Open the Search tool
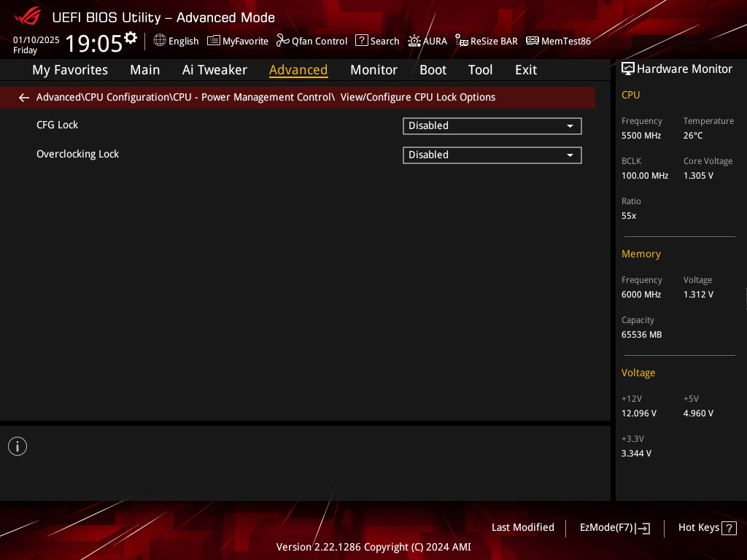Viewport: 747px width, 560px height. (377, 41)
